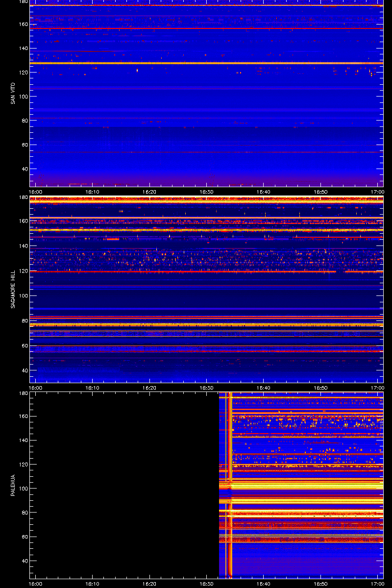392x588 pixels.
Task: Click the PALEHUA axis label
Action: (13, 485)
